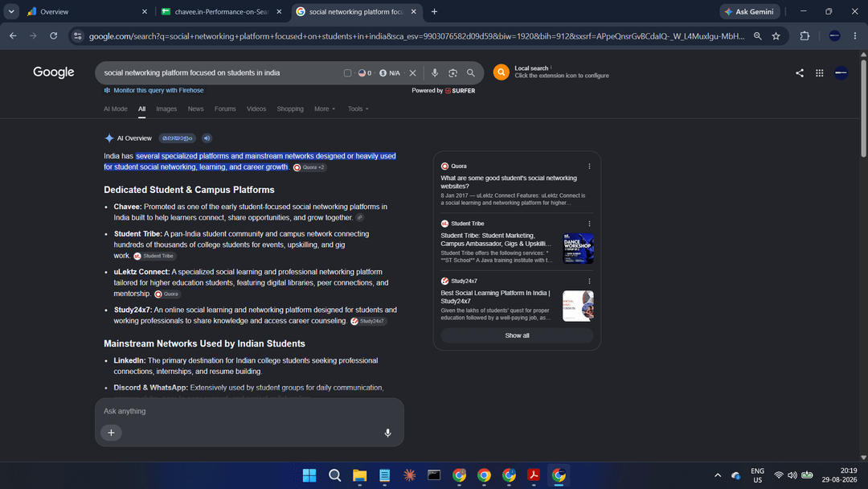Expand the More search filters dropdown

tap(325, 109)
